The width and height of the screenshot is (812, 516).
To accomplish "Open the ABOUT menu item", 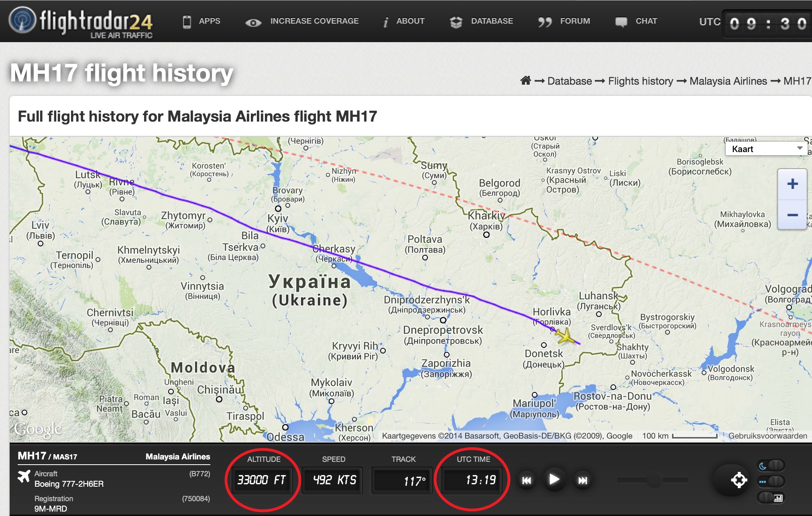I will tap(410, 21).
